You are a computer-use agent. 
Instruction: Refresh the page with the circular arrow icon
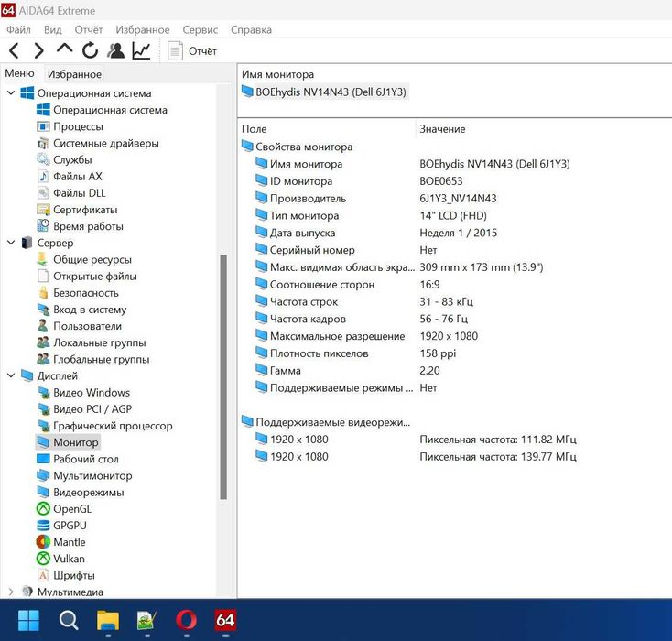pyautogui.click(x=90, y=50)
